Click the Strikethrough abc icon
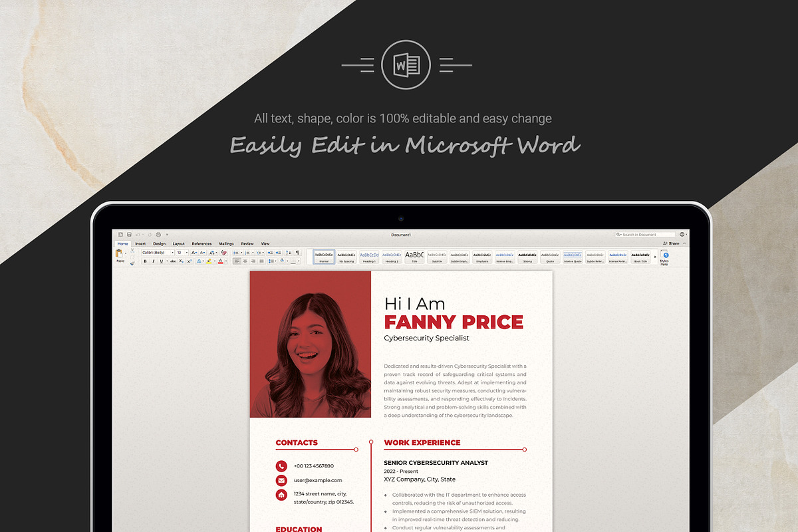Image resolution: width=798 pixels, height=532 pixels. pyautogui.click(x=173, y=261)
